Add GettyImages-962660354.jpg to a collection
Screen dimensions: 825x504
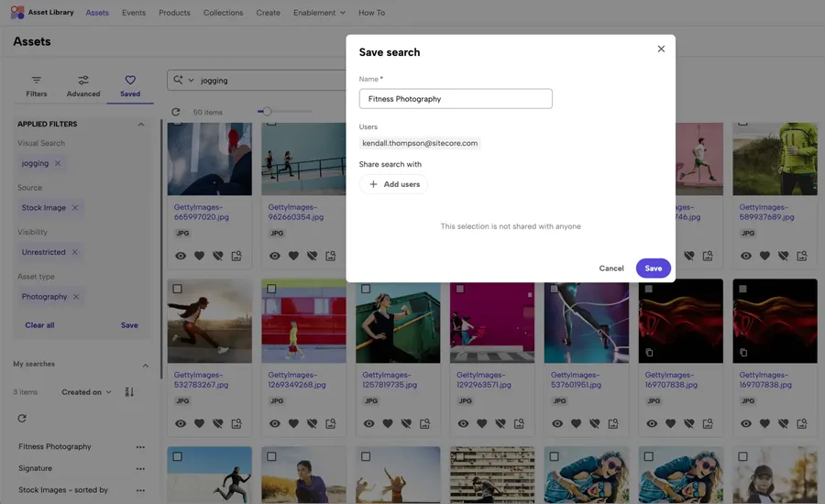(331, 256)
